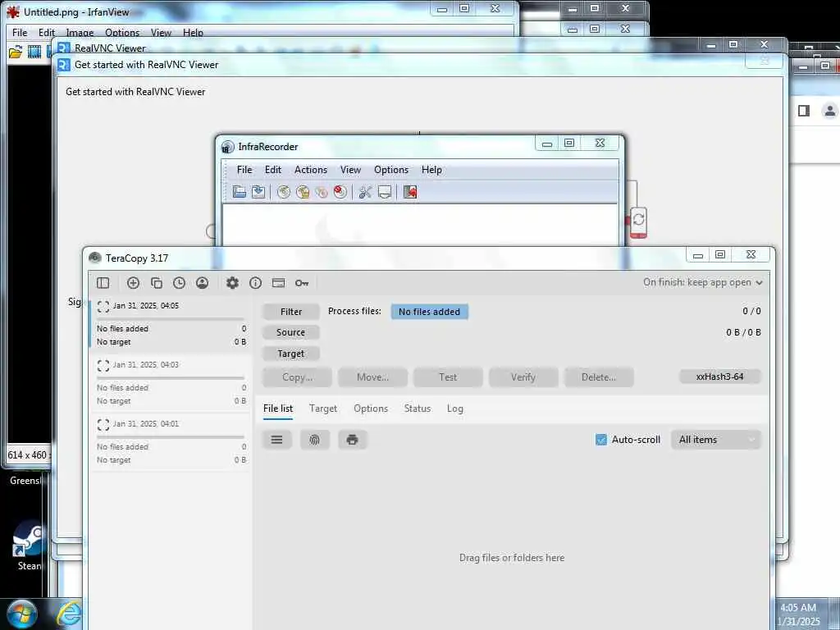
Task: Open the TeraCopy info icon
Action: pyautogui.click(x=256, y=283)
